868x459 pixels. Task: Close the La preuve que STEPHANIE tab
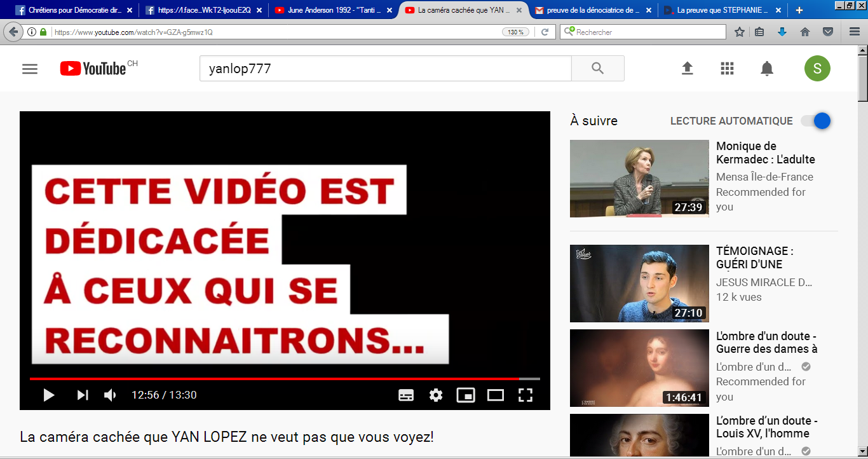[x=778, y=10]
